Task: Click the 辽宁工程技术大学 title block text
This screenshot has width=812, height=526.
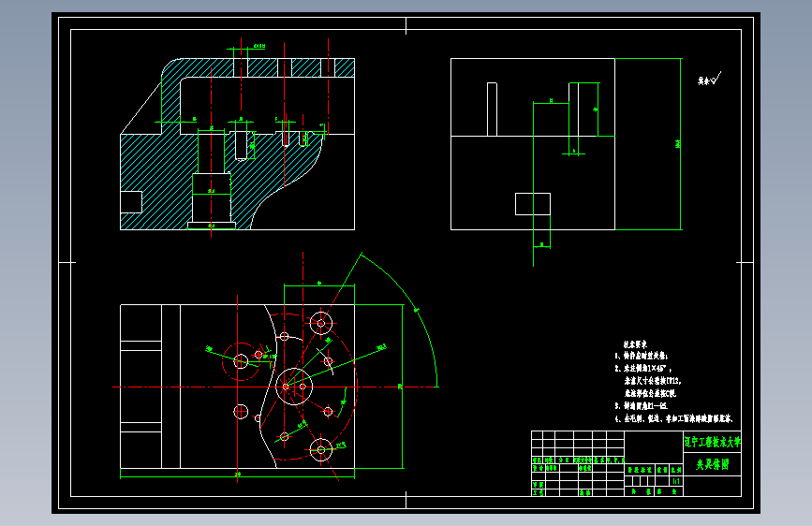Action: [712, 442]
